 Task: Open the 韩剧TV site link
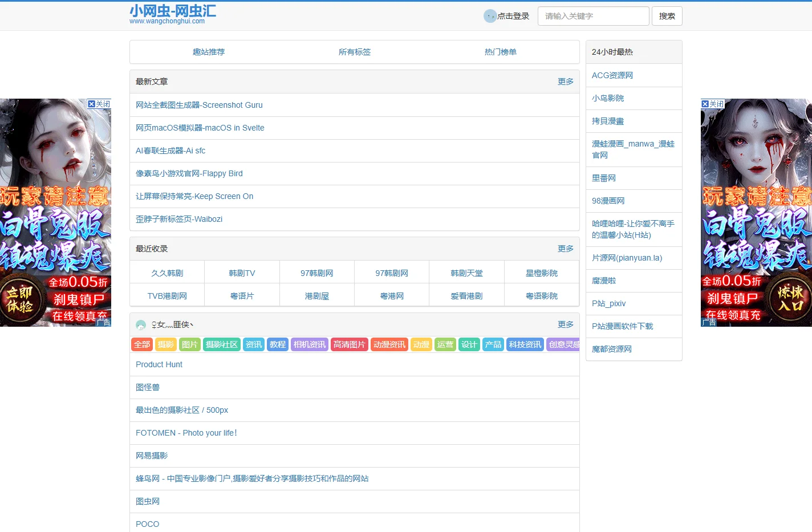point(242,273)
